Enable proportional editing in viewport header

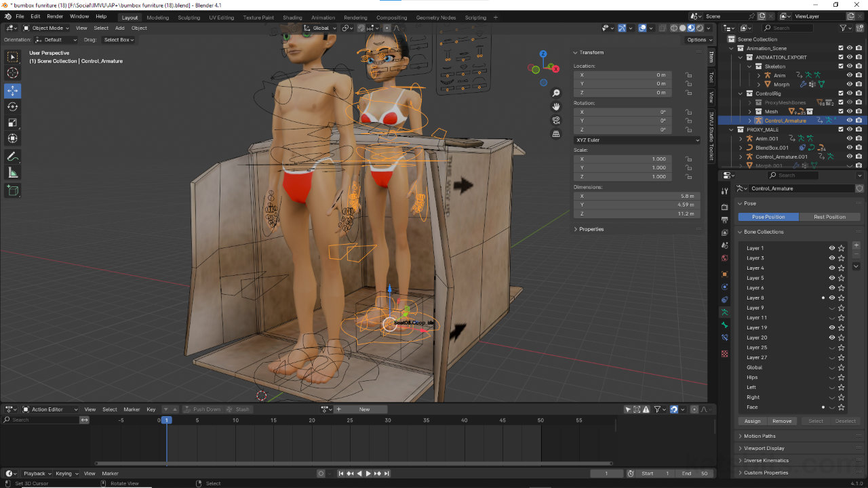(387, 28)
